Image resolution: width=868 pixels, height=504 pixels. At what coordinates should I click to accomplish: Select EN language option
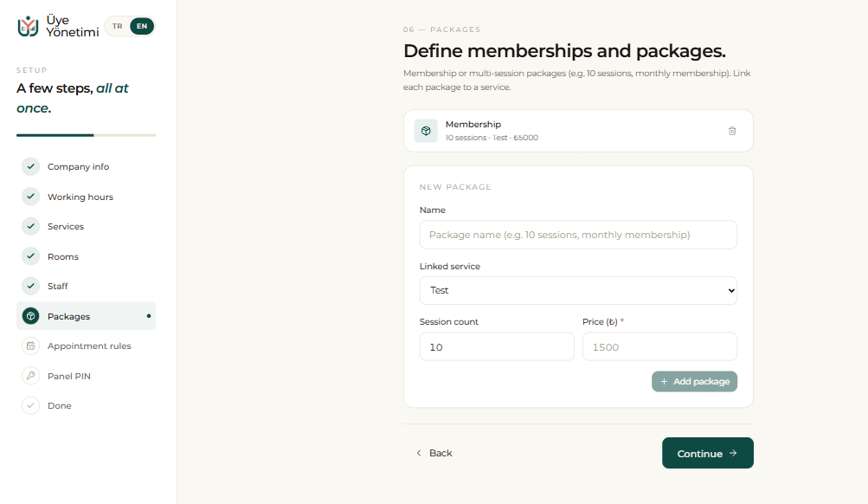pyautogui.click(x=142, y=26)
